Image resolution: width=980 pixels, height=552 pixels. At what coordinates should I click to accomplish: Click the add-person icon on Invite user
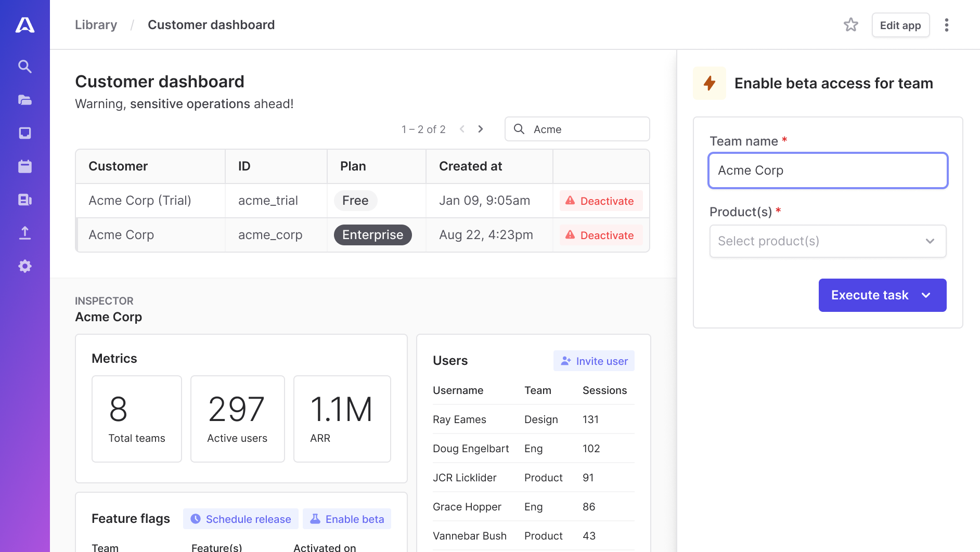pos(566,361)
